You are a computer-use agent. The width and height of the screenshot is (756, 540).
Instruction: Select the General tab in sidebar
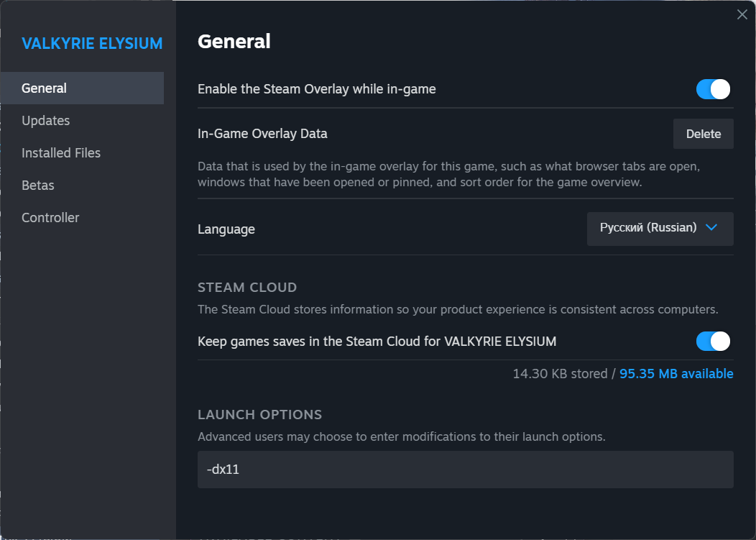[45, 88]
